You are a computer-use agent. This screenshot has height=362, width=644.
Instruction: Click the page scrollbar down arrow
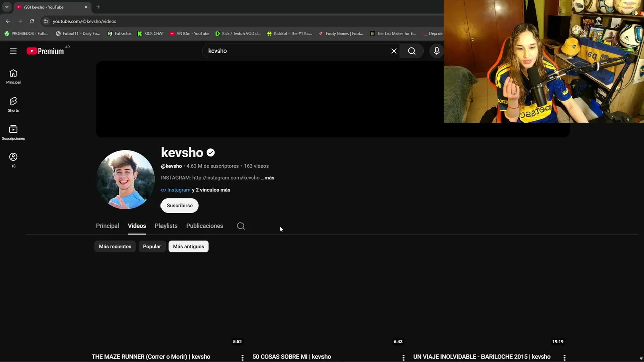(640, 358)
